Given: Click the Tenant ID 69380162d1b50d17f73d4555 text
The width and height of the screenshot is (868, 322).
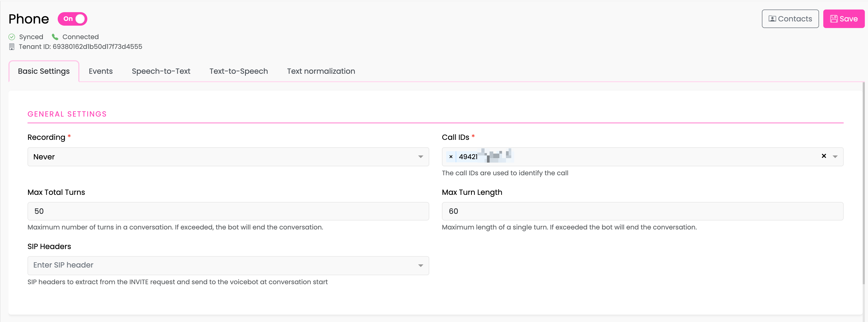Looking at the screenshot, I should [80, 47].
